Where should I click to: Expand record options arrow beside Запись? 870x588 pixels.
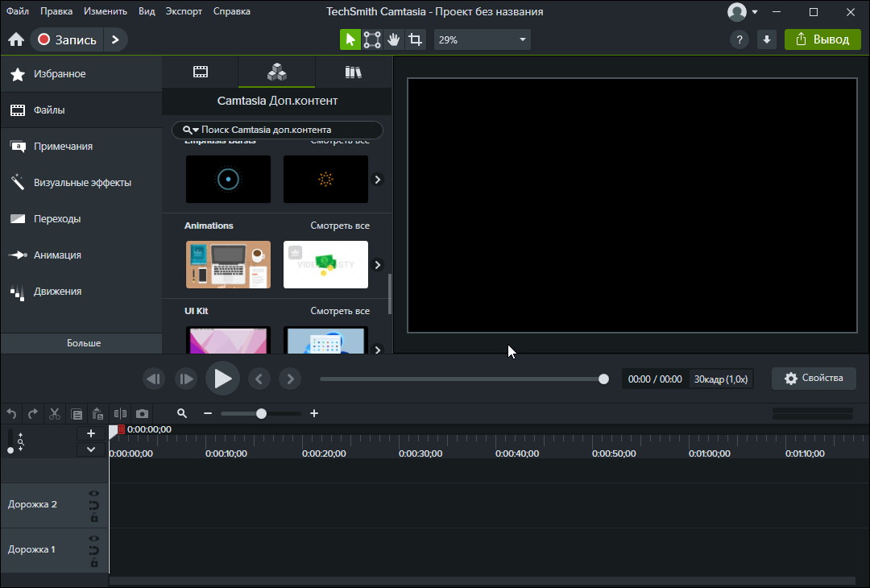[x=115, y=39]
